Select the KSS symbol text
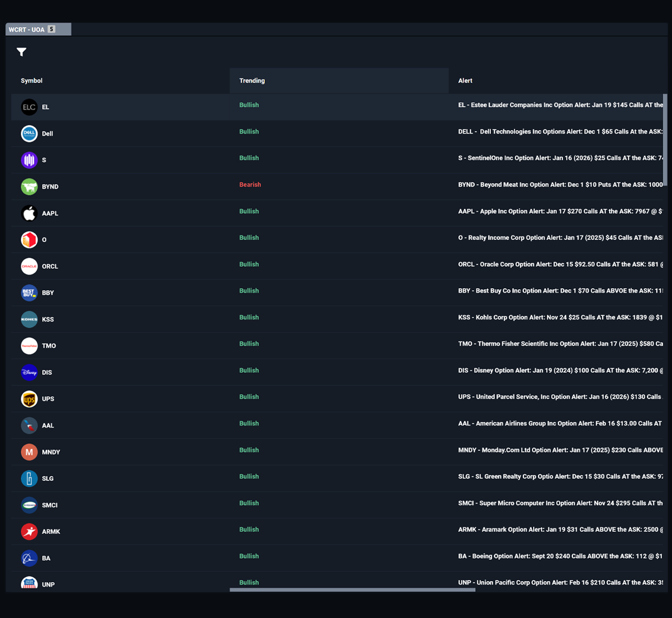 click(x=48, y=320)
